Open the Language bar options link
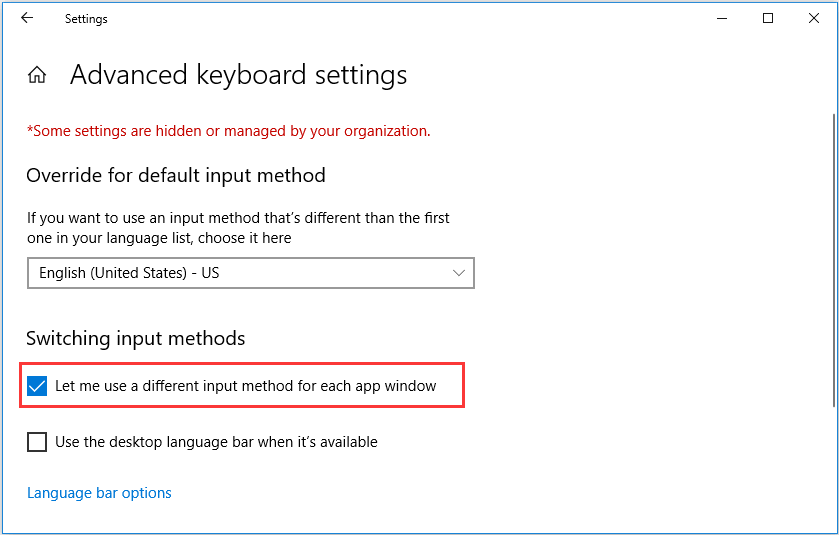The image size is (839, 535). click(x=100, y=493)
